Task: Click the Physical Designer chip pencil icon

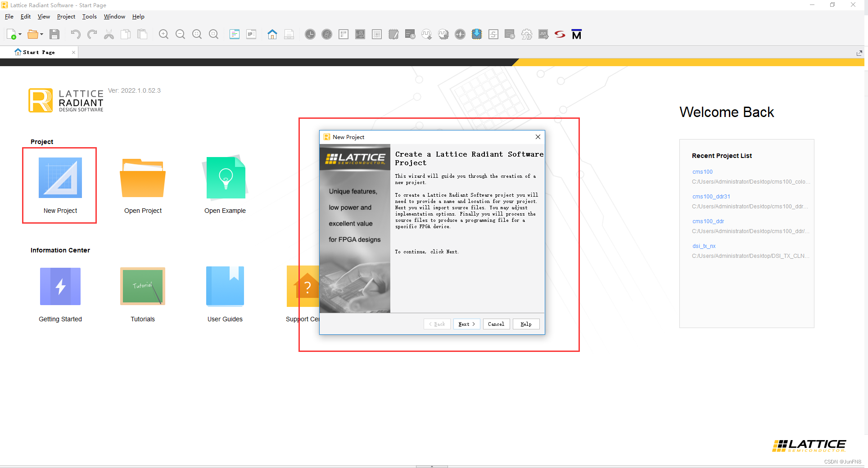Action: [393, 34]
